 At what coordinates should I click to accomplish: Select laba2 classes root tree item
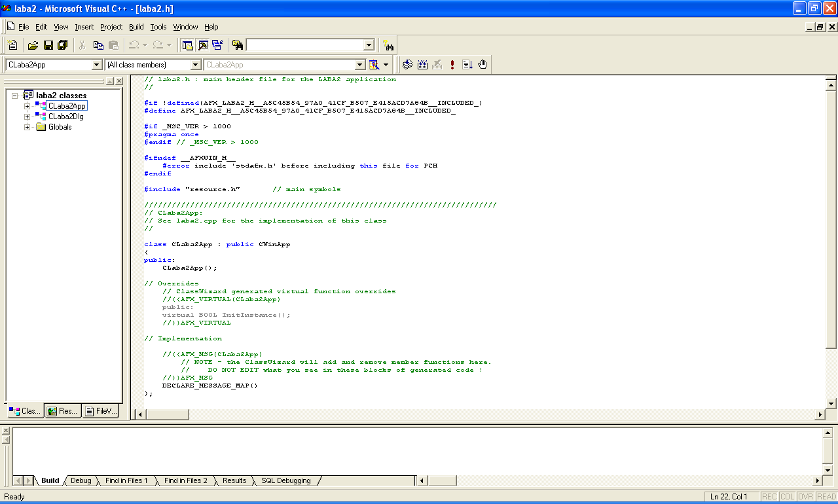tap(61, 96)
